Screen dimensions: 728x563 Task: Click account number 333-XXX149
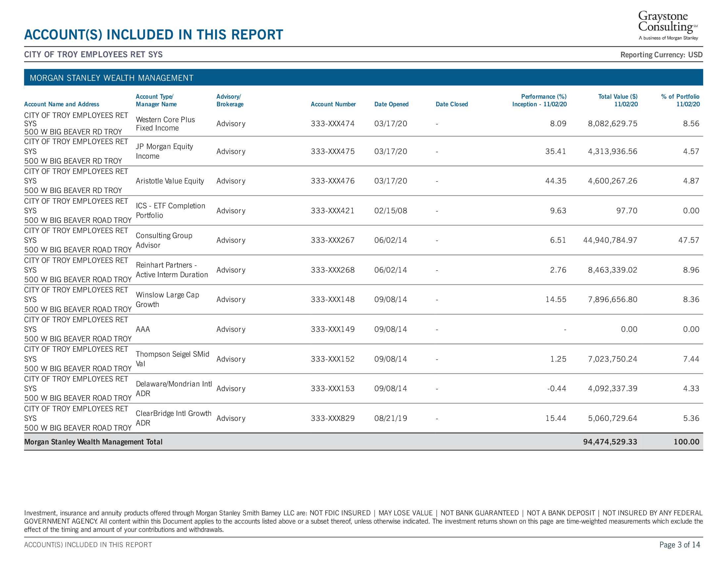pos(333,329)
